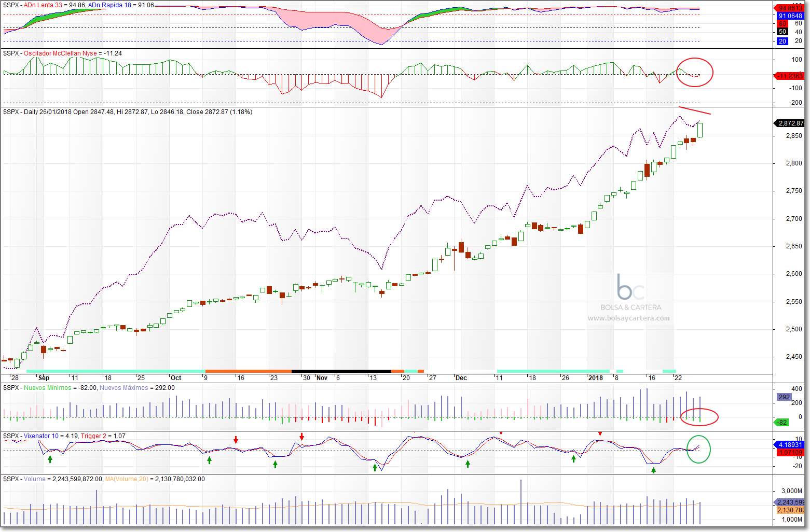Select the green 'Nuevos Mínimos' legend label
The height and width of the screenshot is (532, 810).
[48, 388]
